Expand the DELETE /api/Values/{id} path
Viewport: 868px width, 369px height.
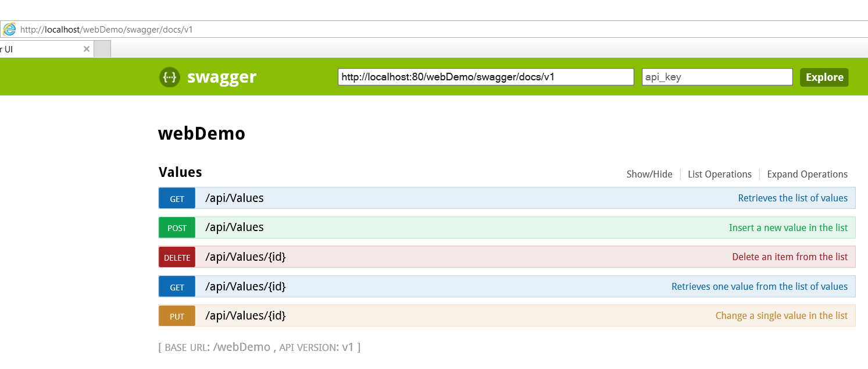click(x=245, y=257)
